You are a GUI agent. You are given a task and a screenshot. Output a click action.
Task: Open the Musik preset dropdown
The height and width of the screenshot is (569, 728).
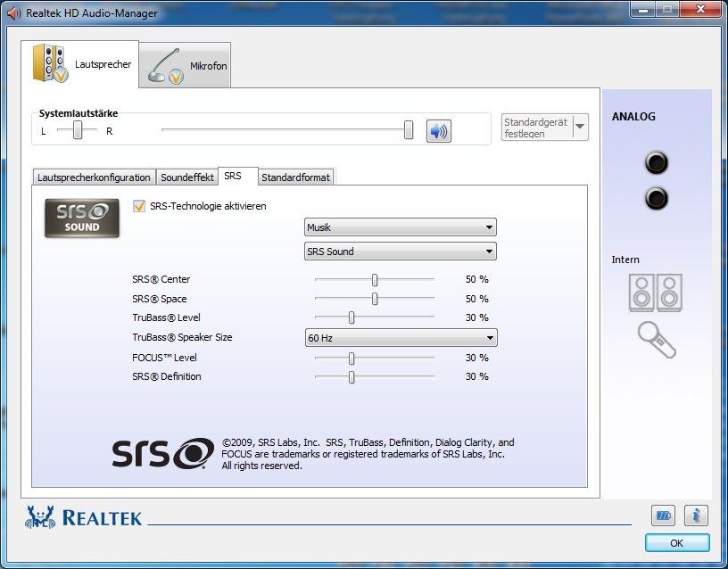[401, 227]
